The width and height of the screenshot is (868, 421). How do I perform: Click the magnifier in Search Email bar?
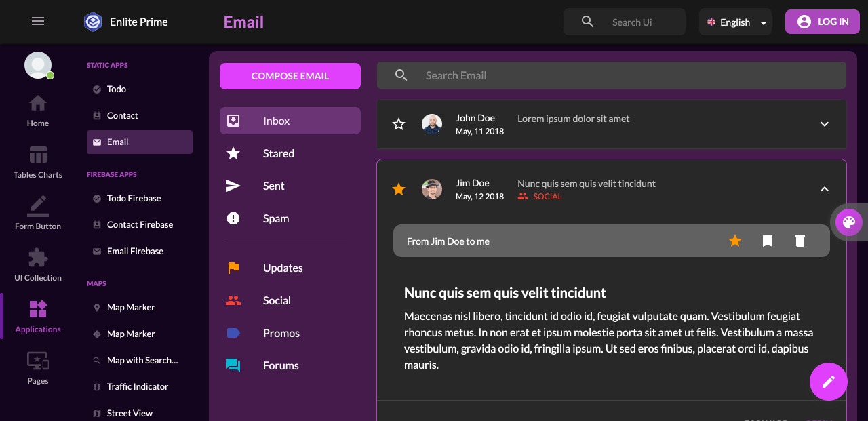pos(401,75)
